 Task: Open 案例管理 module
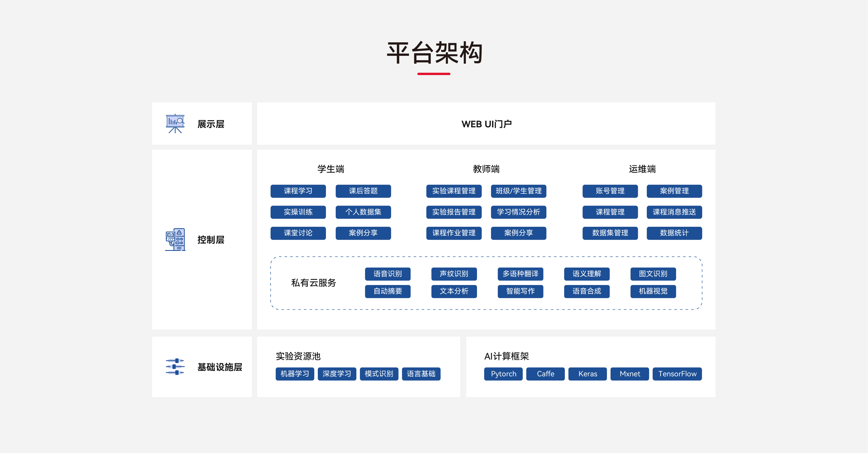674,191
